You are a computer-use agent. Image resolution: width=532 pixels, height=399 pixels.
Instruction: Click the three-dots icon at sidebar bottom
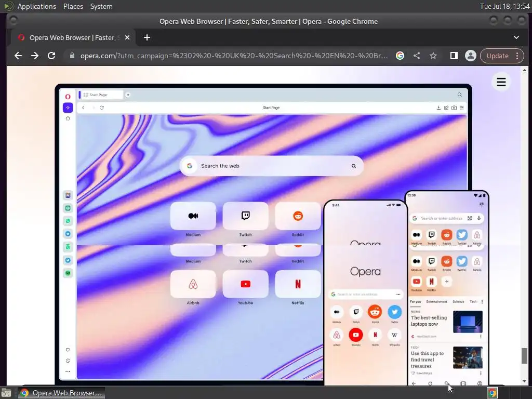pyautogui.click(x=68, y=371)
